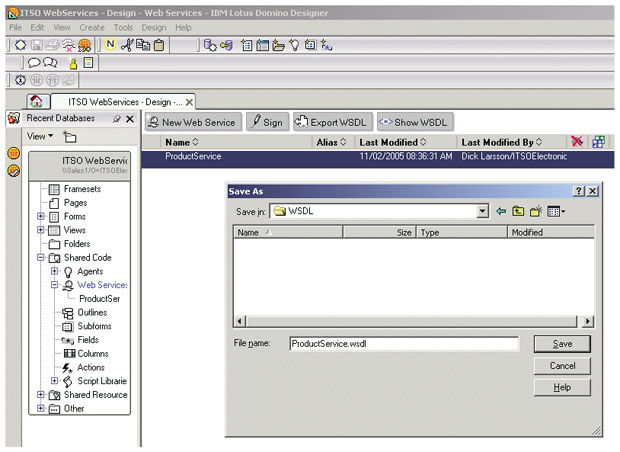Click Create New Folder icon in dialog
The width and height of the screenshot is (620, 452).
(x=536, y=211)
